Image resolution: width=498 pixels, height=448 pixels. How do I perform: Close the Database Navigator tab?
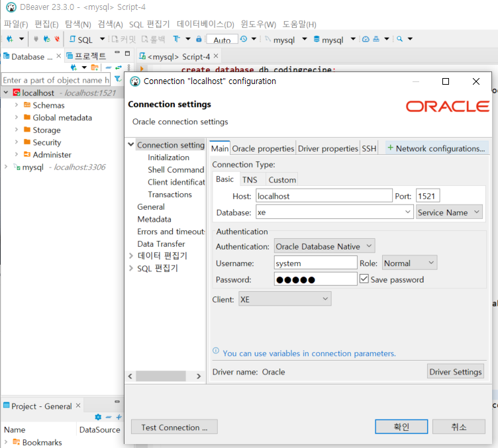58,56
